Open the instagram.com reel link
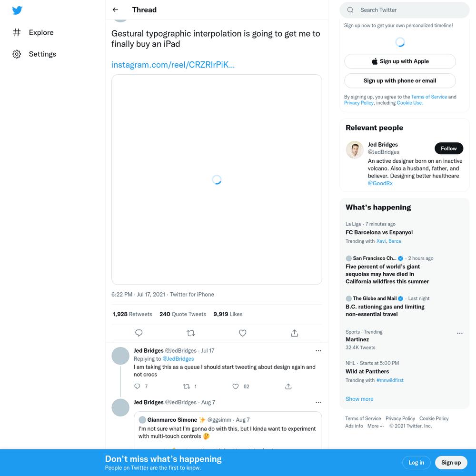This screenshot has height=476, width=476. (173, 65)
